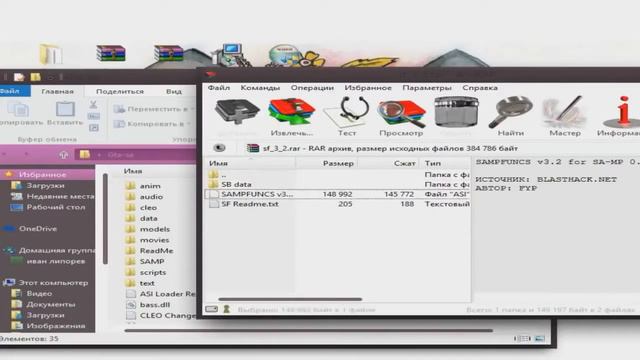Click the scissors Cut icon in Explorer ribbon

point(93,105)
